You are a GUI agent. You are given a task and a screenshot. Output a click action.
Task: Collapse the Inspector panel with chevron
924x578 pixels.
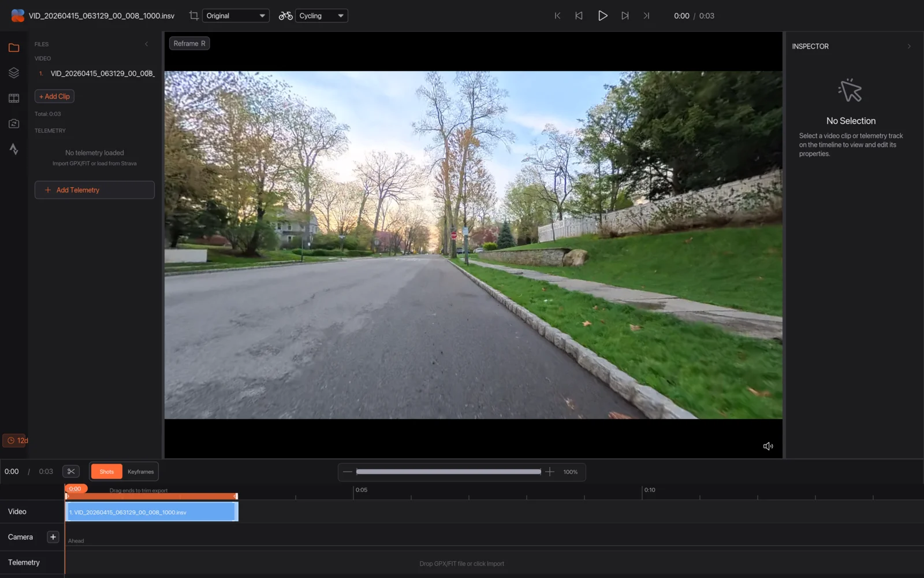pyautogui.click(x=909, y=46)
